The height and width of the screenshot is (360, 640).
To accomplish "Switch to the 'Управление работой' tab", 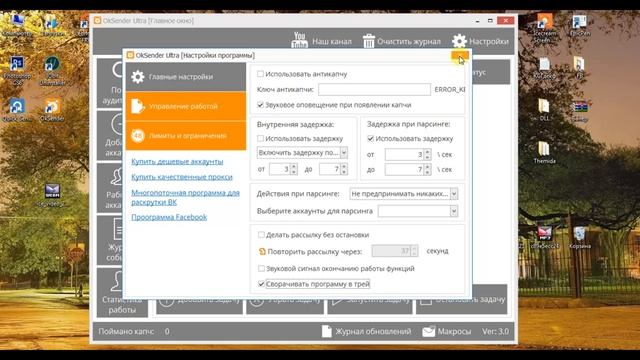I will (186, 106).
